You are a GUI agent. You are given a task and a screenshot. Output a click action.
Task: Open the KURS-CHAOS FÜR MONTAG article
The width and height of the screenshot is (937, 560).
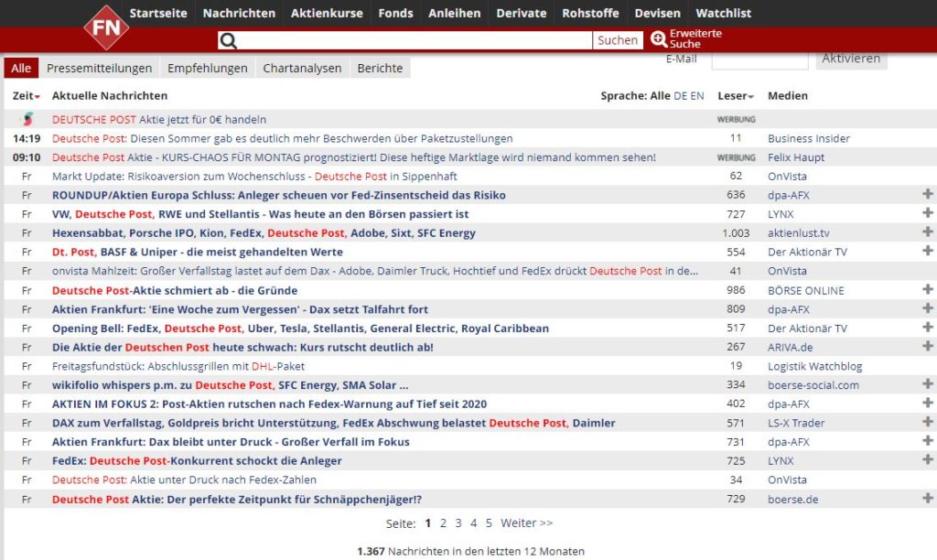[x=354, y=157]
